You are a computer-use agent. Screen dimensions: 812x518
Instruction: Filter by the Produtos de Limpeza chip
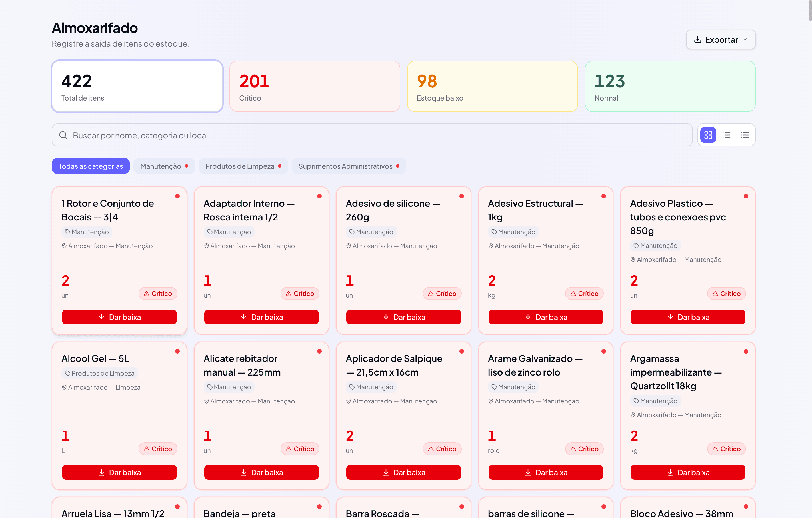click(x=243, y=166)
